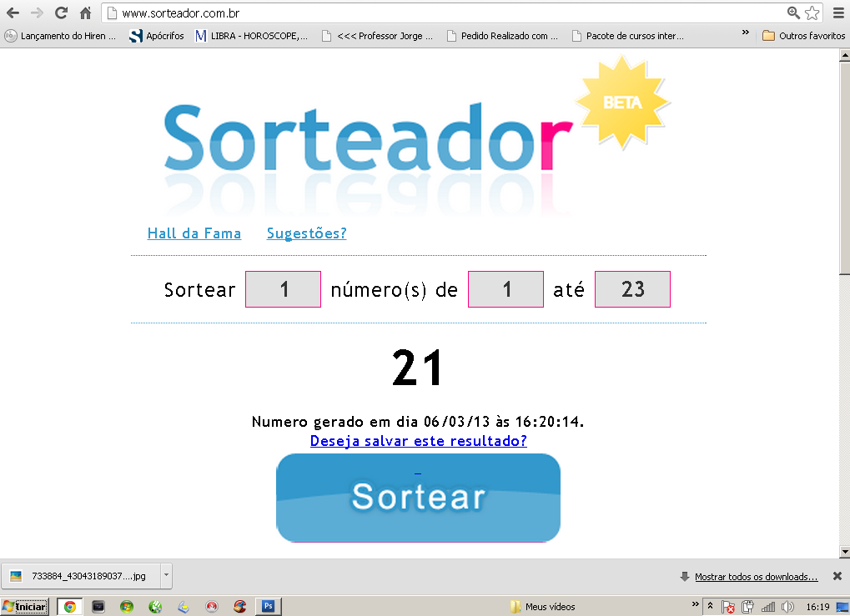Click the Sorteador logo
This screenshot has height=616, width=850.
pyautogui.click(x=369, y=138)
